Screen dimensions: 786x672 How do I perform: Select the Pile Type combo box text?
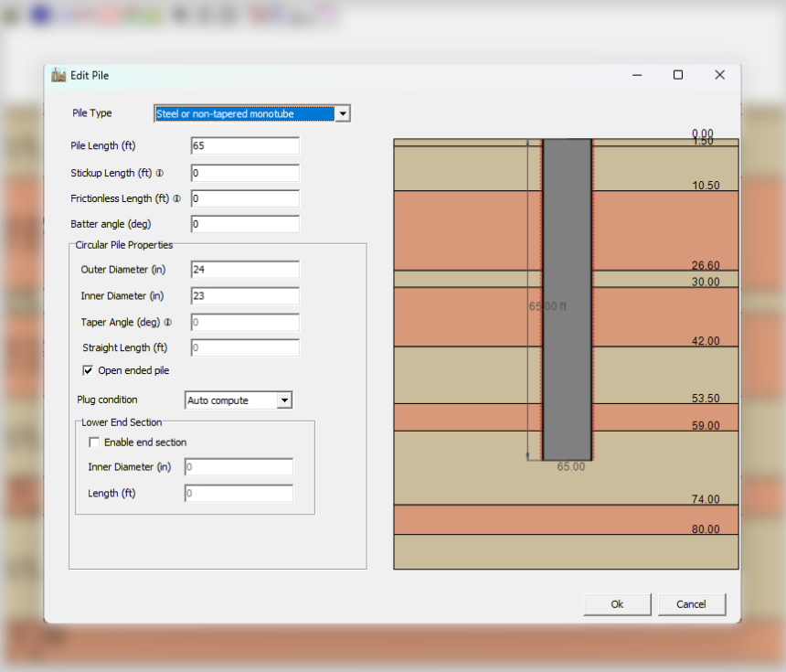(244, 114)
